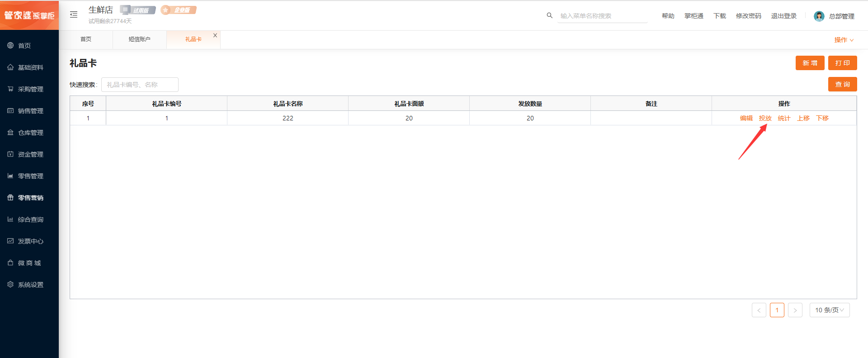Open the 10 条/页 page size dropdown
Image resolution: width=868 pixels, height=358 pixels.
coord(830,310)
